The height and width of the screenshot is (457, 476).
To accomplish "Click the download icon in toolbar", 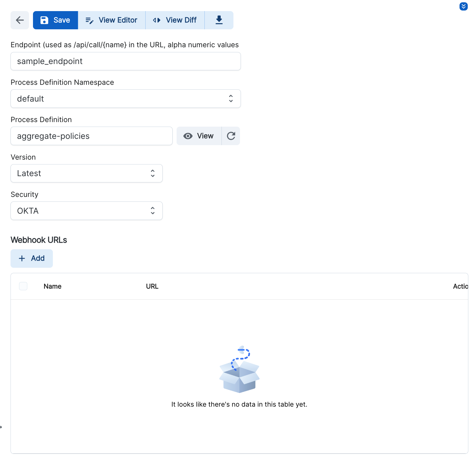I will pos(219,20).
